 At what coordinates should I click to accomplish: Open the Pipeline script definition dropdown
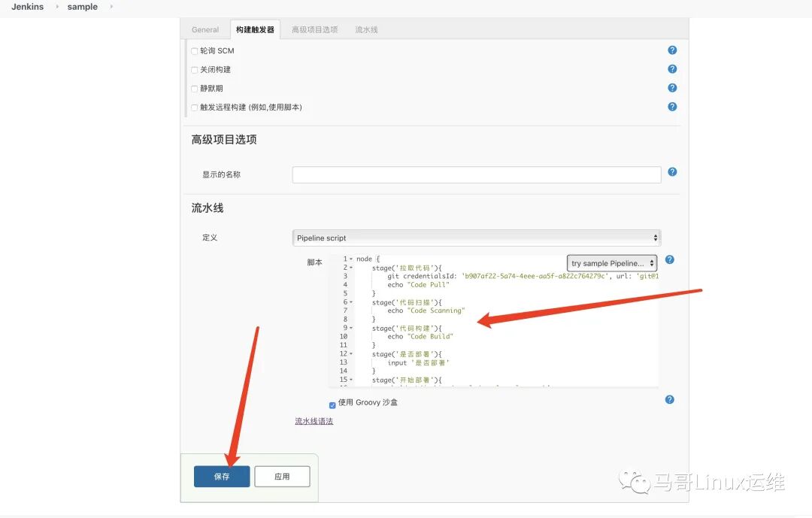(x=477, y=238)
